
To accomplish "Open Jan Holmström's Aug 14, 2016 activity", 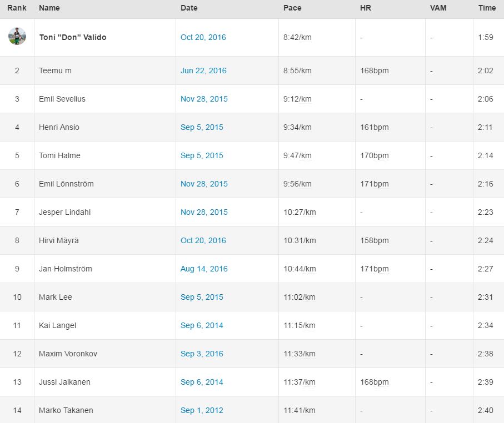I will click(204, 269).
